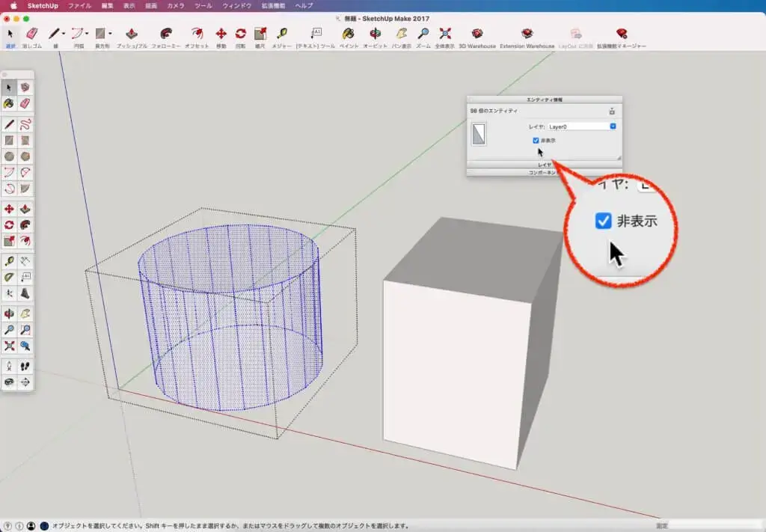The width and height of the screenshot is (766, 532).
Task: Click the Entity Info panel details icon
Action: pos(612,111)
